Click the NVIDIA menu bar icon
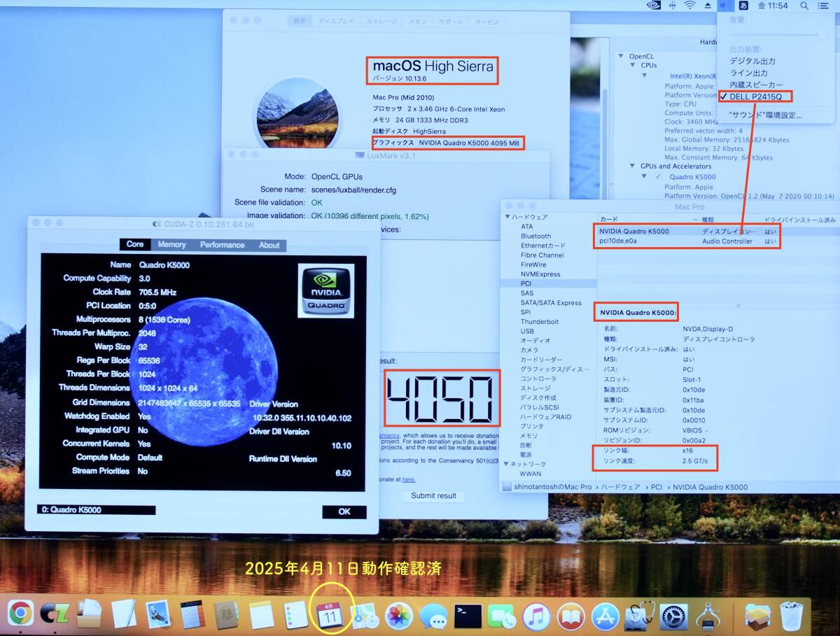The height and width of the screenshot is (636, 840). [654, 6]
